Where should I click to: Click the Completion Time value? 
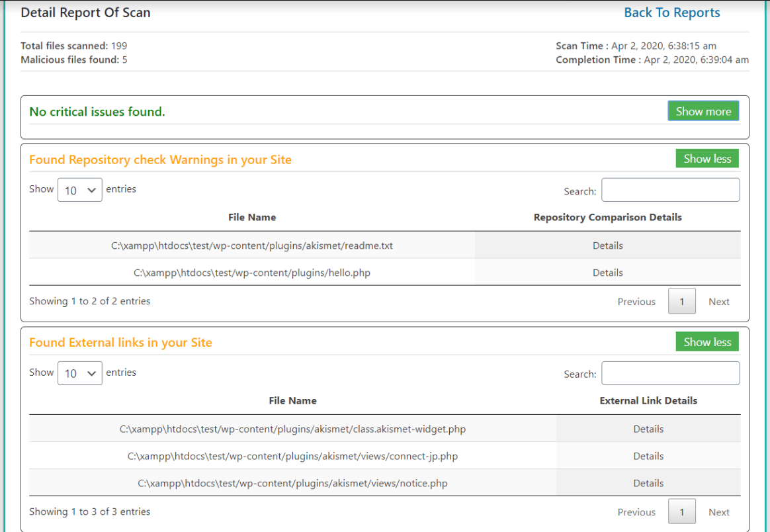click(697, 60)
